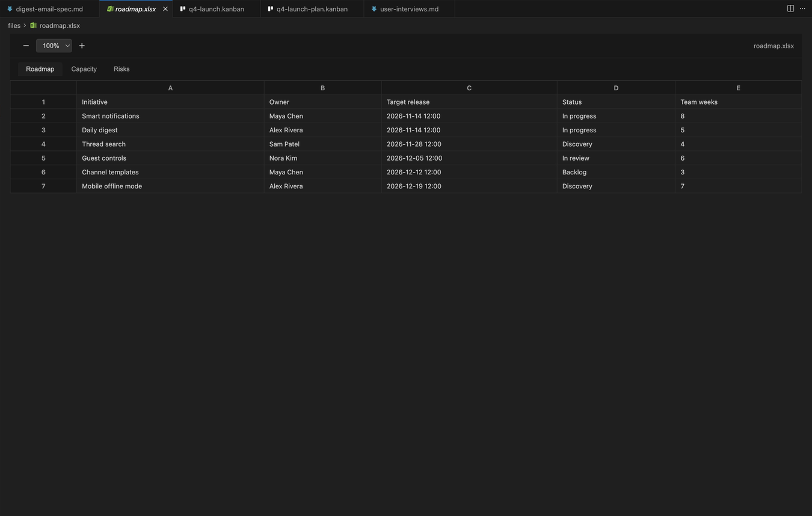Click the files breadcrumb
Screen dimensions: 812x516
pos(14,26)
